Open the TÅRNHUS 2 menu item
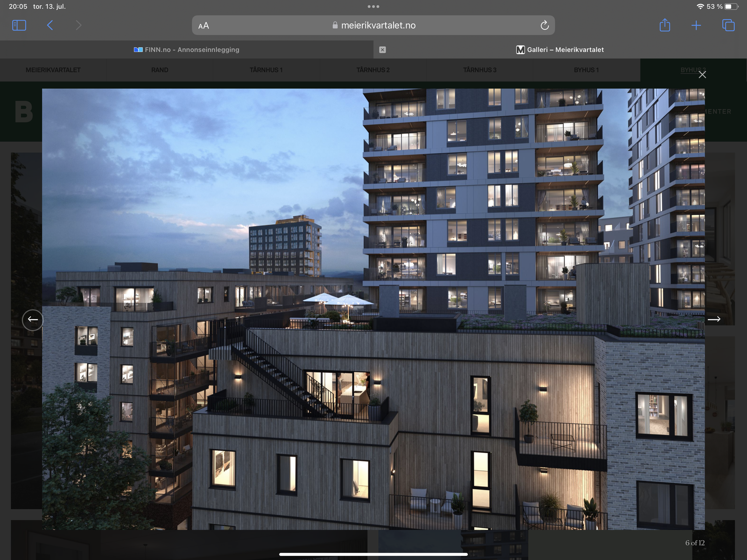The image size is (747, 560). [373, 70]
